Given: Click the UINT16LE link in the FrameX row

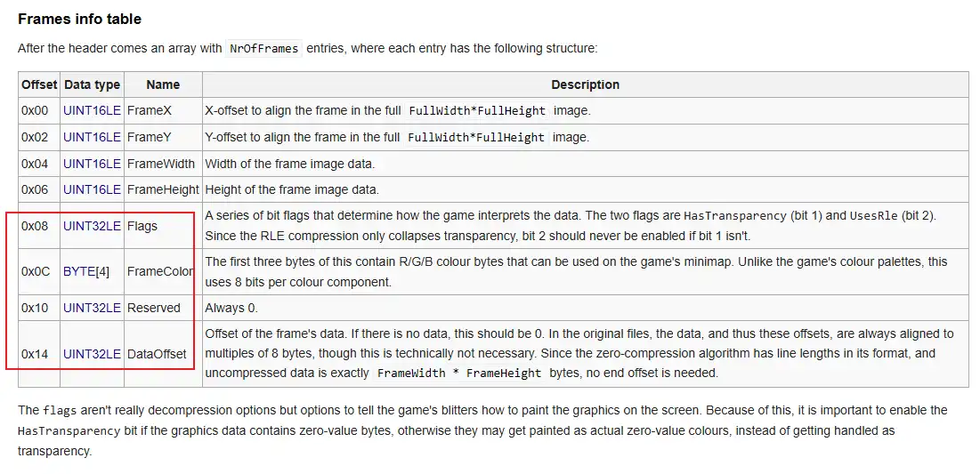Looking at the screenshot, I should [x=92, y=111].
